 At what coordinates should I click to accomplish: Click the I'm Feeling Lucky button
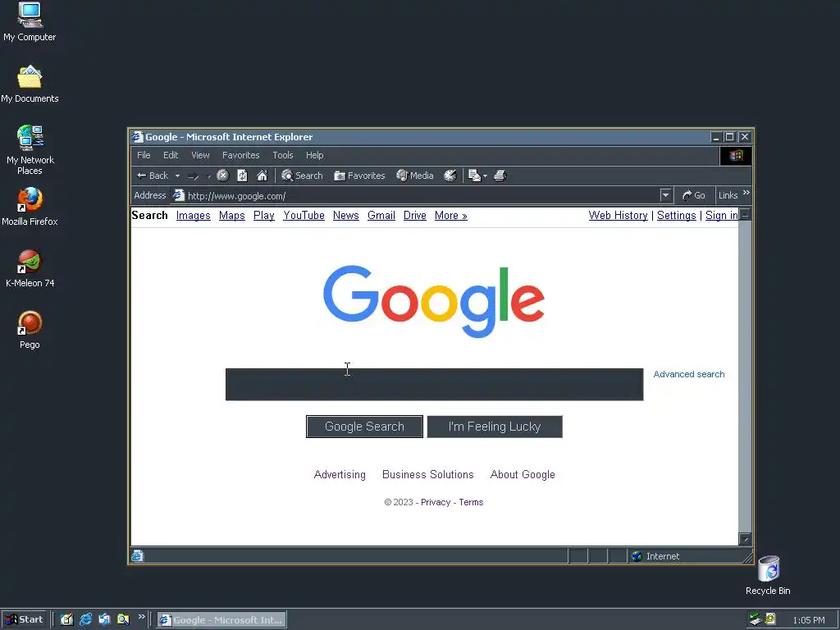tap(495, 427)
